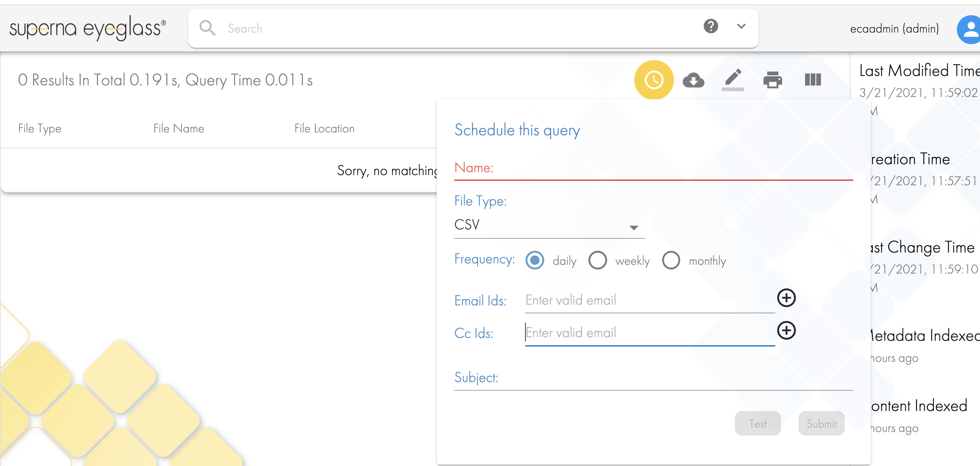
Task: Click the Name input field
Action: click(x=653, y=168)
